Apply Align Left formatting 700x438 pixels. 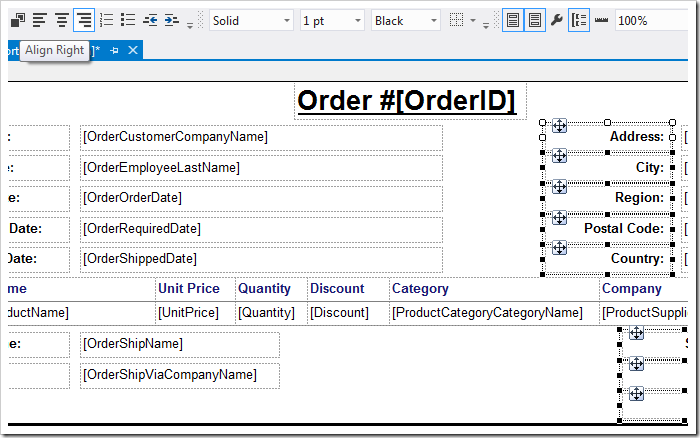click(40, 21)
